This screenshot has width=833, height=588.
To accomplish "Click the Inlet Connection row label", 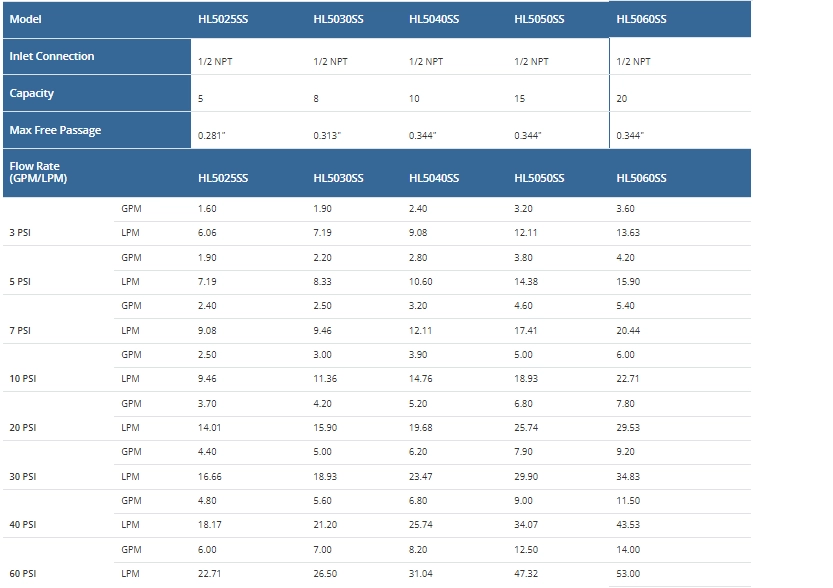I will click(x=52, y=56).
